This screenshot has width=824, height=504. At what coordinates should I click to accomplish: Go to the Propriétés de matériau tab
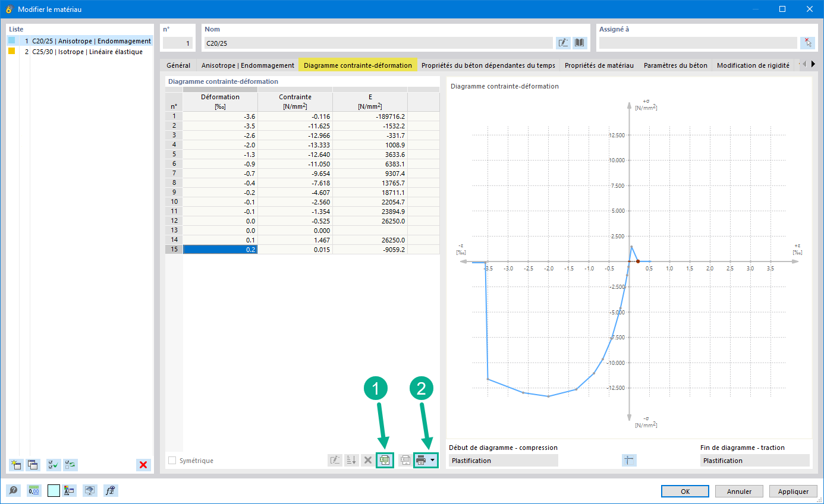[599, 65]
